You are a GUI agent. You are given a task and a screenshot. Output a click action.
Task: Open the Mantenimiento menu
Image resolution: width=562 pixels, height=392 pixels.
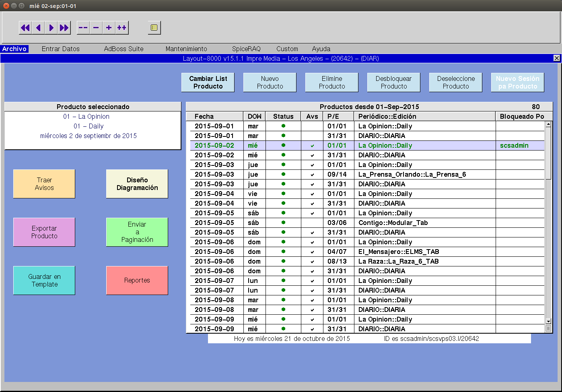(x=186, y=49)
